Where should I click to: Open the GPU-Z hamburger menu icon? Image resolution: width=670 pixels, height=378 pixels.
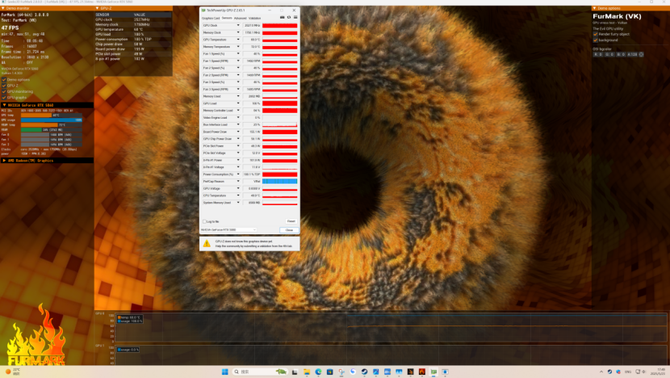point(295,18)
